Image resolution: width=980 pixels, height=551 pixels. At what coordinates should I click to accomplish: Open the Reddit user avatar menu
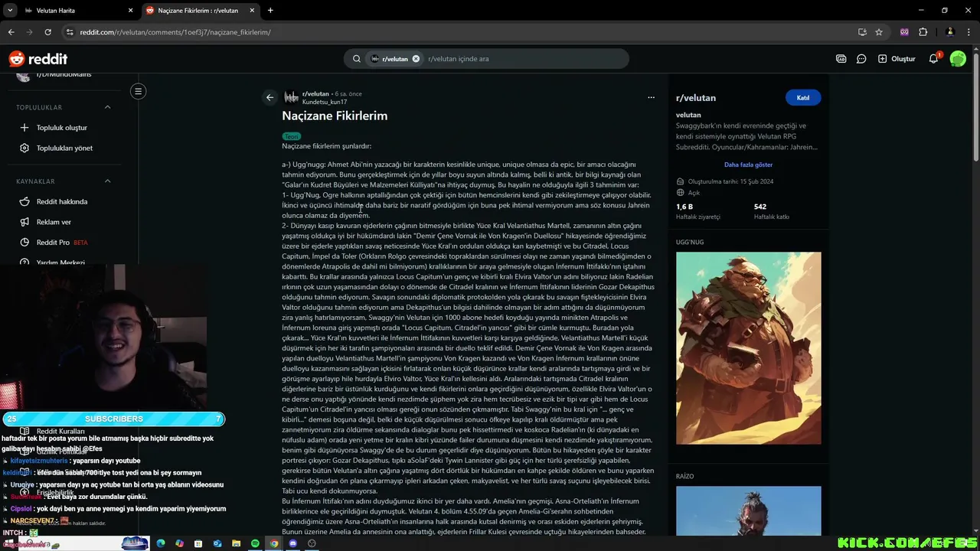point(958,59)
